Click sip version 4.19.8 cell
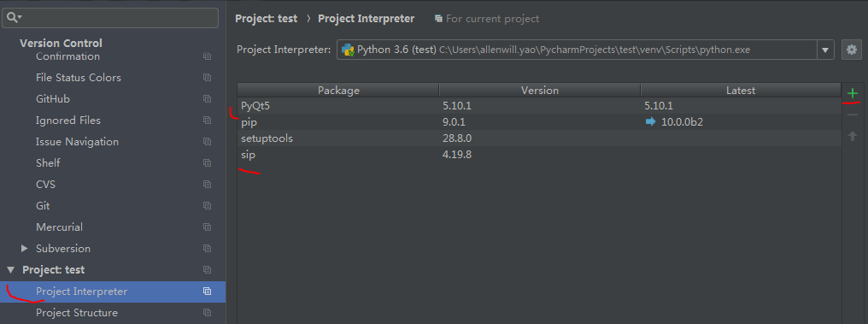This screenshot has height=324, width=868. pyautogui.click(x=457, y=155)
